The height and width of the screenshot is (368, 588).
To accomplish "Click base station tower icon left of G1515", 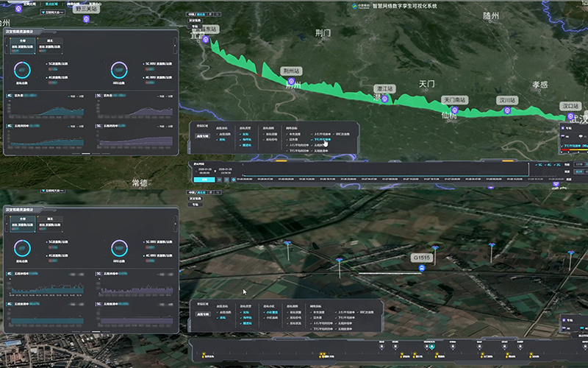I will tap(339, 261).
